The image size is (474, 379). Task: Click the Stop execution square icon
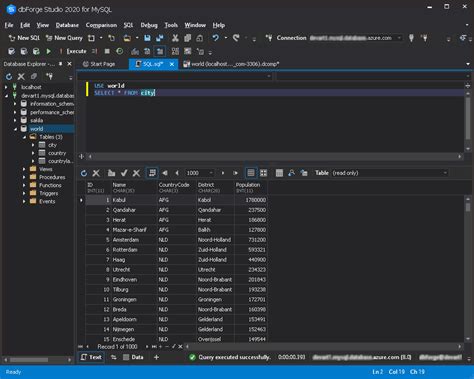click(107, 51)
